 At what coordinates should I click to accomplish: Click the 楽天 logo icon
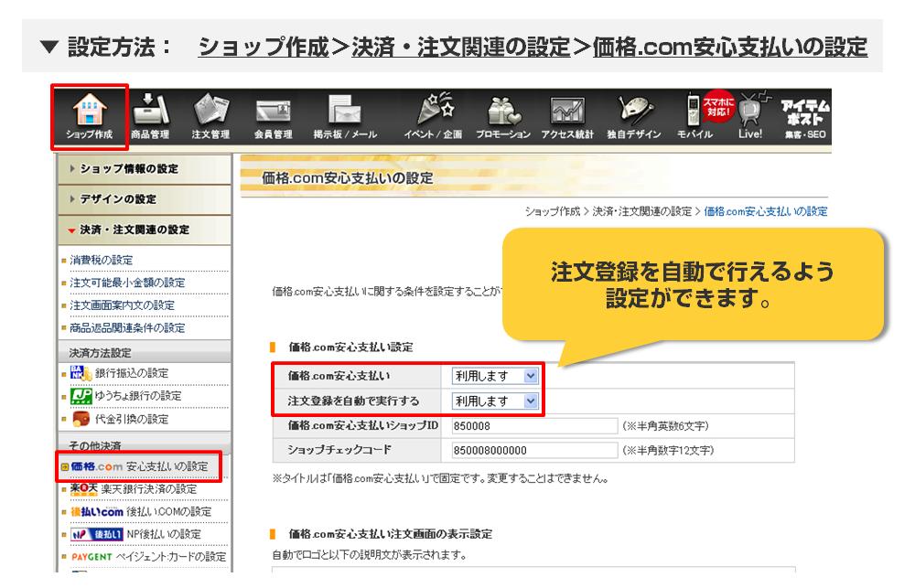tap(83, 489)
